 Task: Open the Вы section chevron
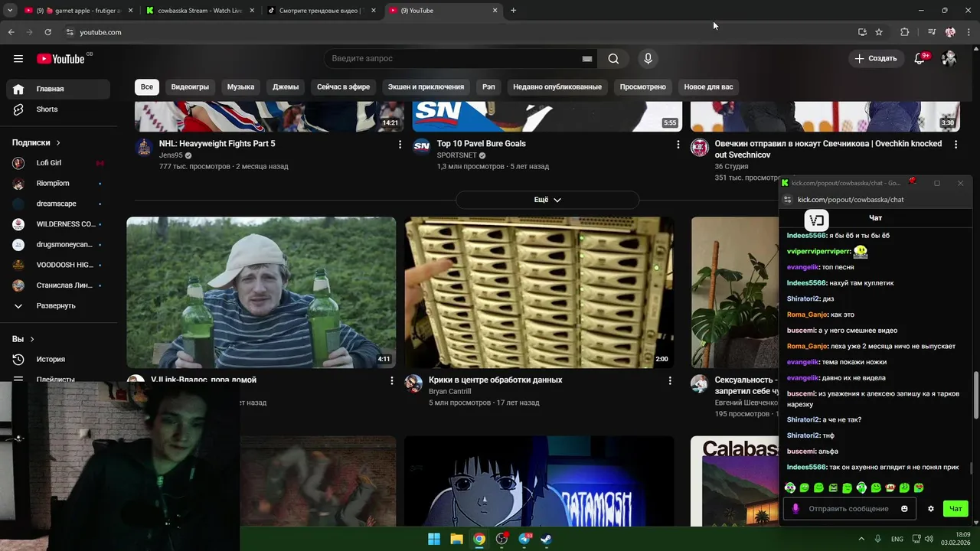coord(31,339)
